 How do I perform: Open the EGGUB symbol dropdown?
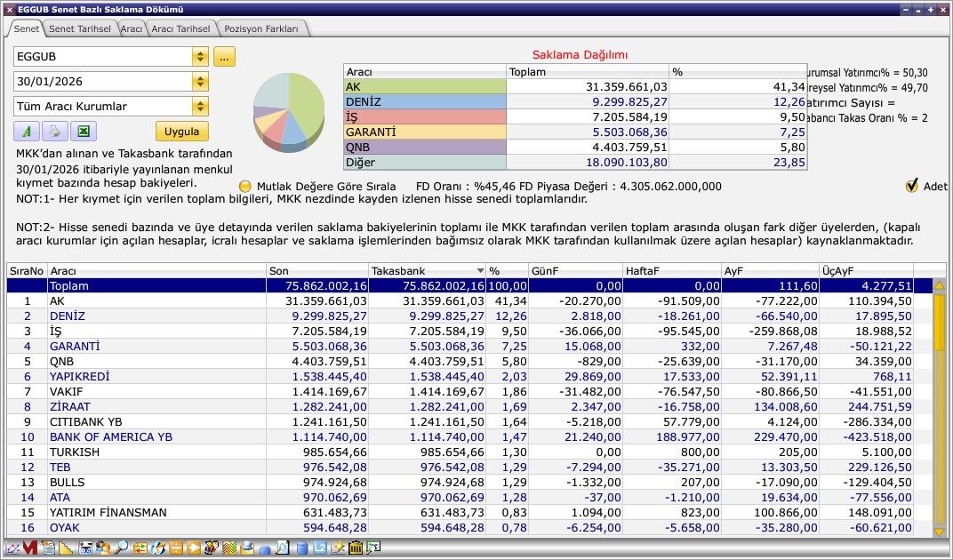pyautogui.click(x=200, y=57)
